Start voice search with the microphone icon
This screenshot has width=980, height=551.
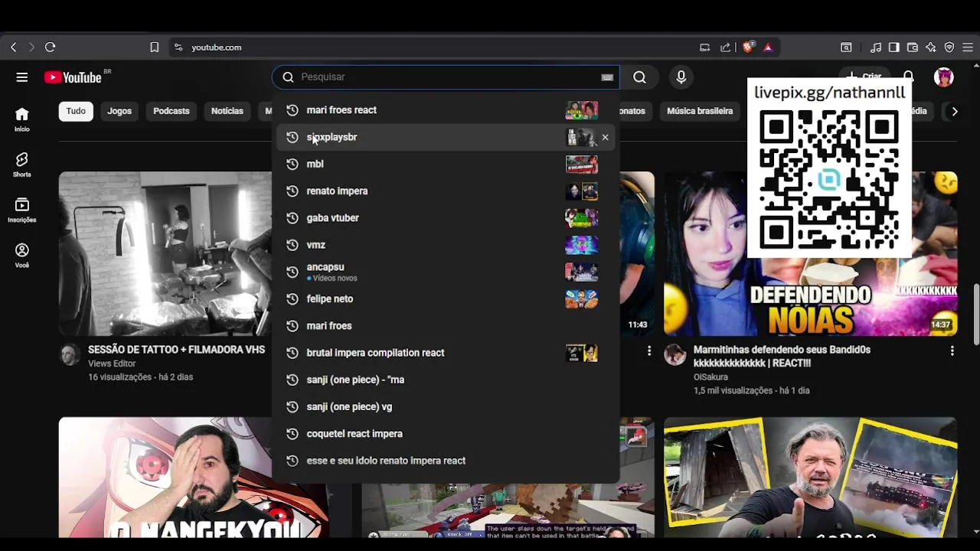click(681, 77)
